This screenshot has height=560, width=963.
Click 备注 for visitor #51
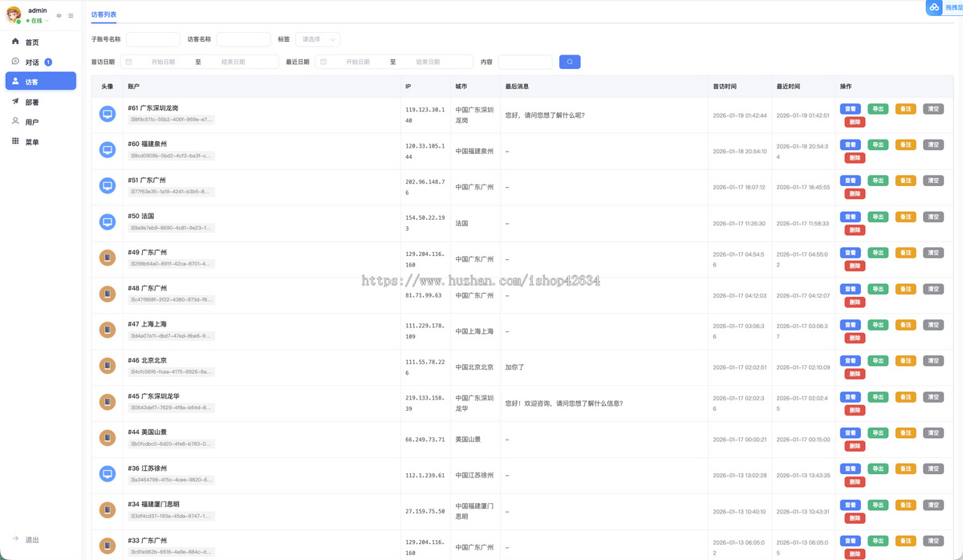905,181
